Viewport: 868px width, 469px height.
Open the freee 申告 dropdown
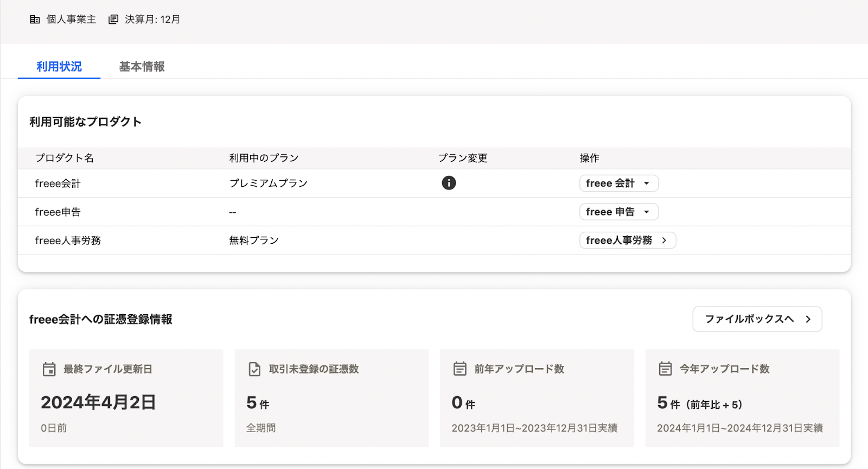point(619,212)
